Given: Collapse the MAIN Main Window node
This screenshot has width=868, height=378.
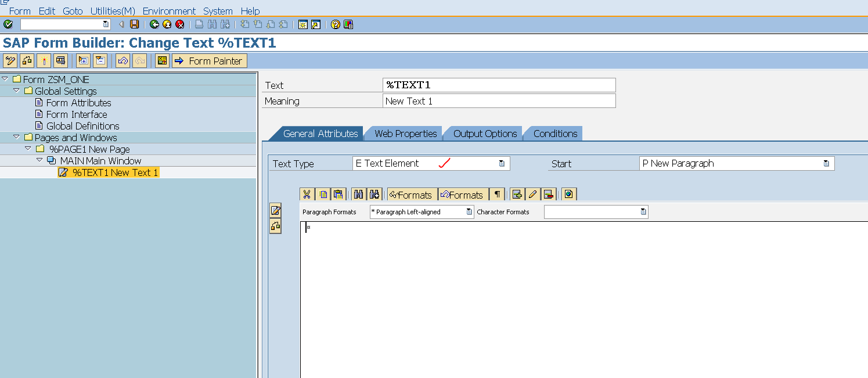Looking at the screenshot, I should tap(39, 160).
